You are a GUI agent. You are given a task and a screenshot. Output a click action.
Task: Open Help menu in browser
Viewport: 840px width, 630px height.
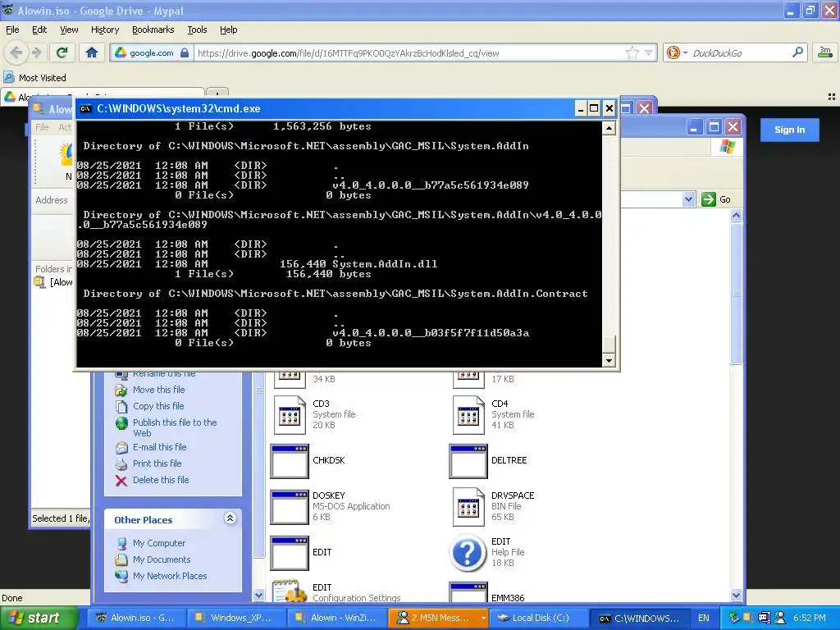point(229,30)
